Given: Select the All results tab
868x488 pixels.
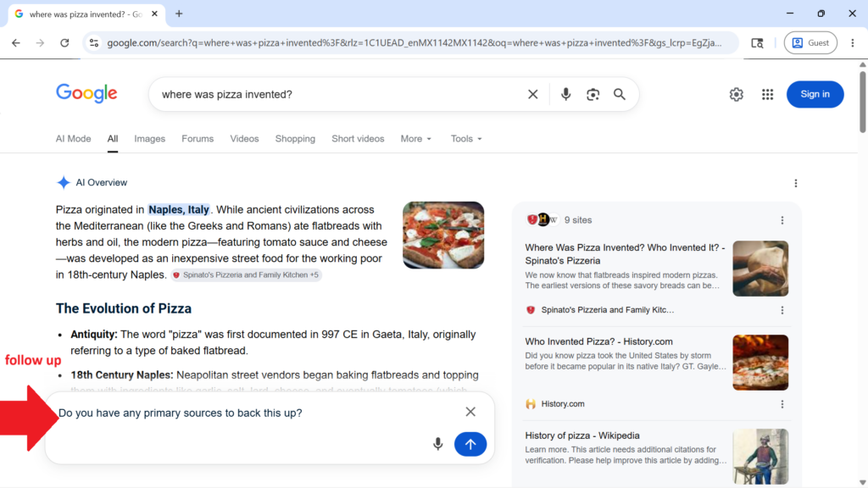Looking at the screenshot, I should [113, 139].
